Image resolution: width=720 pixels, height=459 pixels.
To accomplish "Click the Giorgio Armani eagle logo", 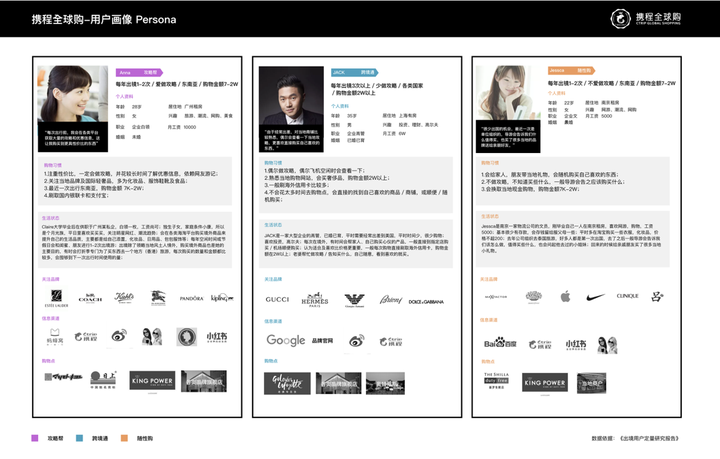I will (354, 300).
